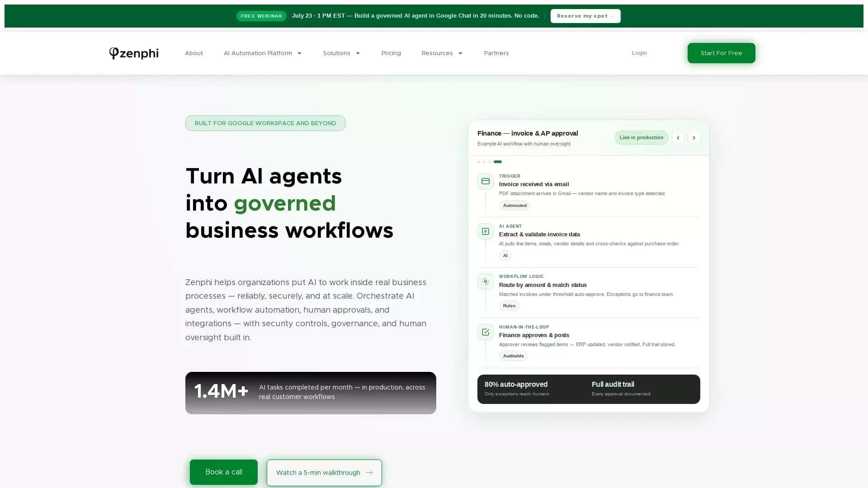Click the Book a call button
The width and height of the screenshot is (868, 488).
pyautogui.click(x=224, y=472)
